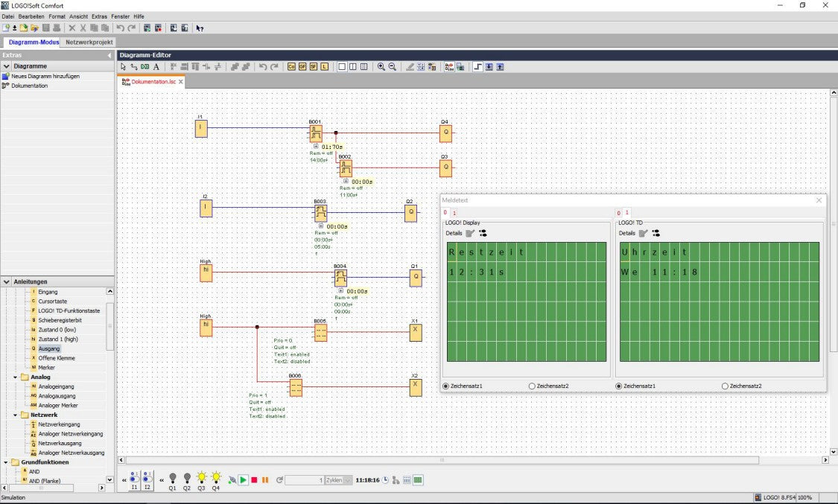Collapse the Anleitungen section chevron
This screenshot has height=504, width=838.
pos(7,281)
